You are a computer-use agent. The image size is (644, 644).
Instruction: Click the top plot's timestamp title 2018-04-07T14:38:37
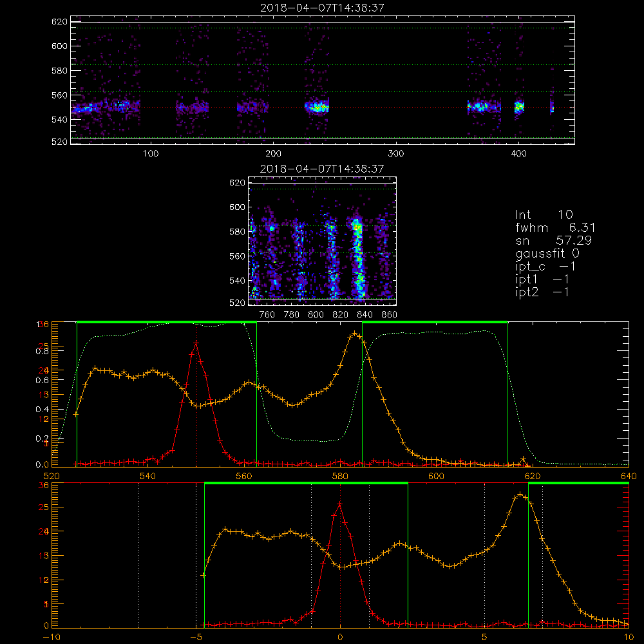pyautogui.click(x=322, y=8)
